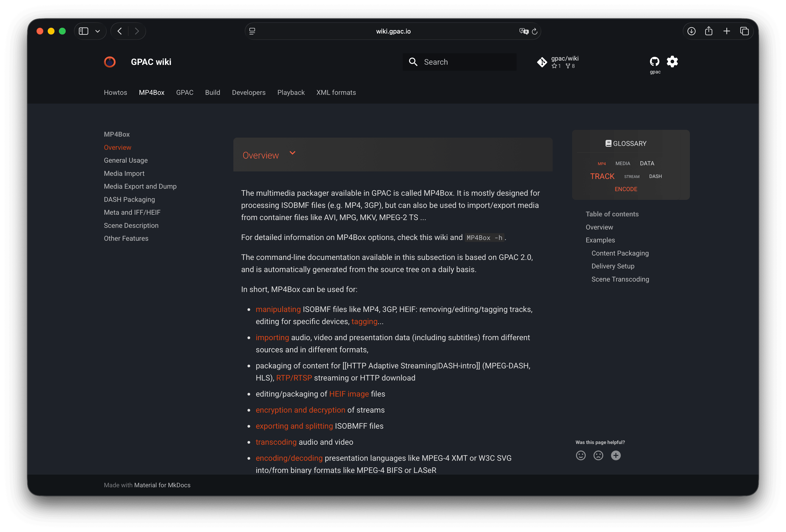
Task: Open Overview in the left sidebar
Action: coord(117,147)
